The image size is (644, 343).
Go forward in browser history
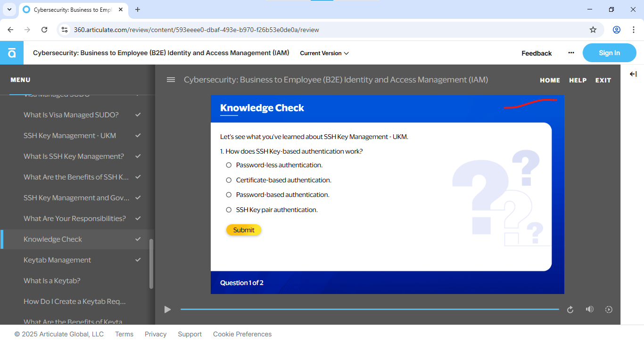click(27, 30)
